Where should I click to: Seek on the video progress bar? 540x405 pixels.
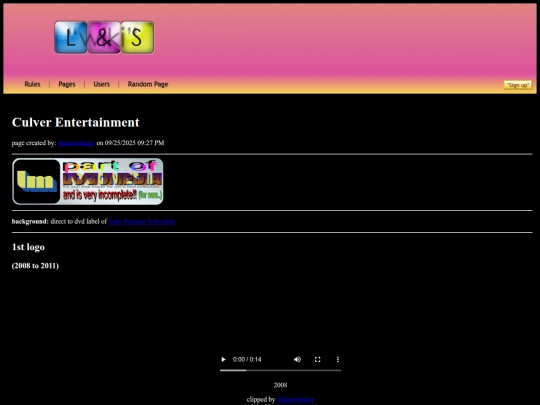(x=280, y=371)
